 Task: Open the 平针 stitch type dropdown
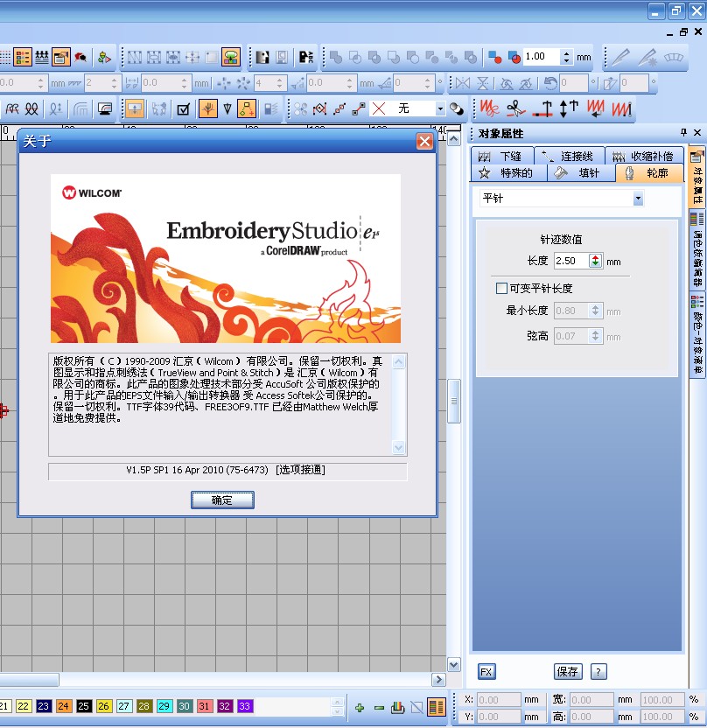[x=638, y=199]
